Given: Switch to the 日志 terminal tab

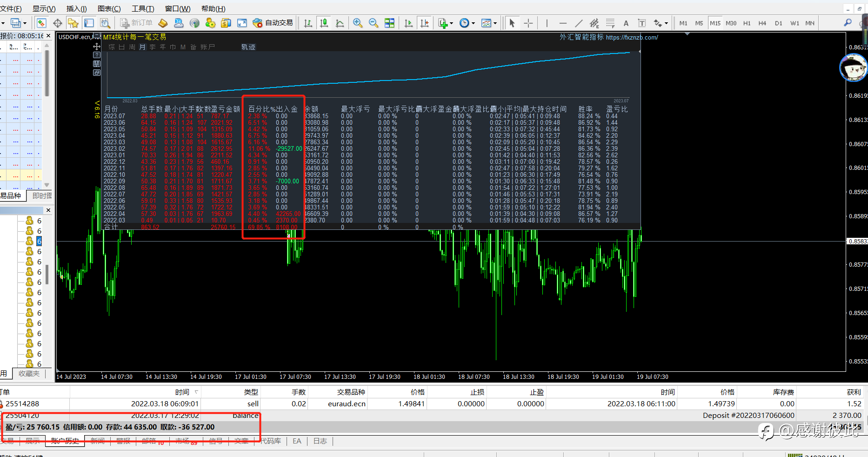Looking at the screenshot, I should pyautogui.click(x=320, y=441).
